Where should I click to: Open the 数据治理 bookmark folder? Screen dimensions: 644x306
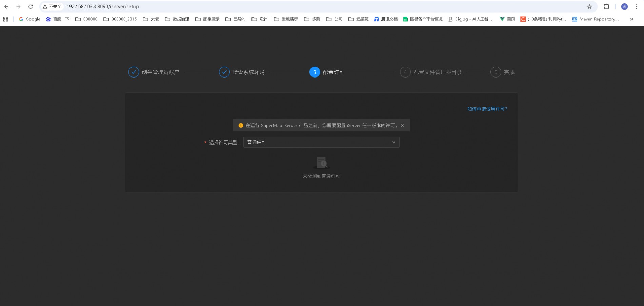(x=177, y=19)
